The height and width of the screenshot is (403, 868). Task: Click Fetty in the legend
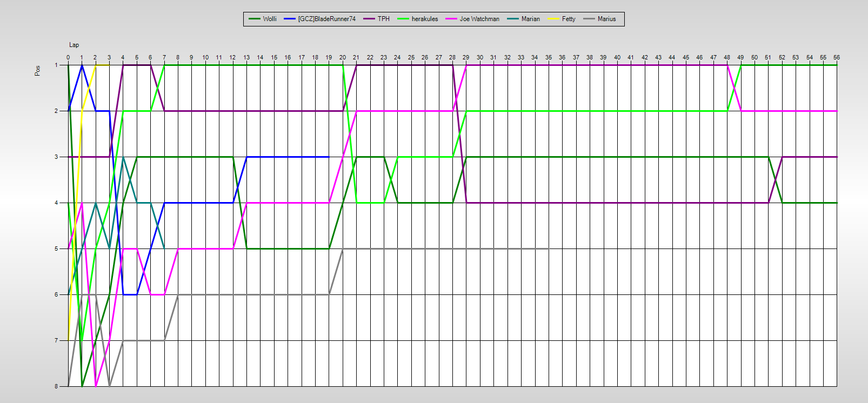point(569,19)
